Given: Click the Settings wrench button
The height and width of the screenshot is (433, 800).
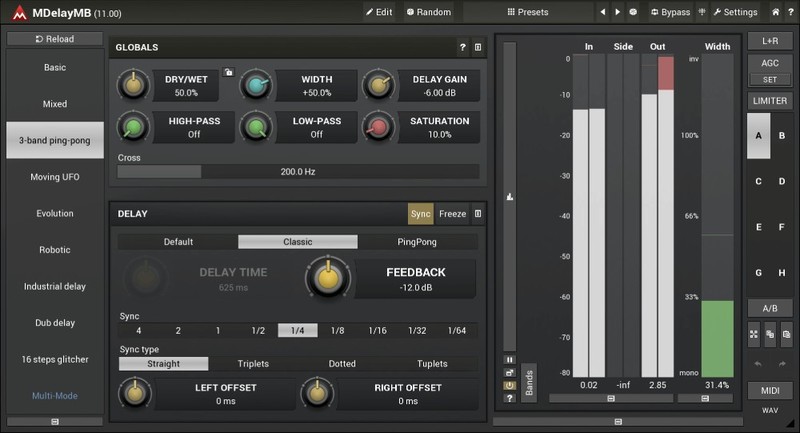Looking at the screenshot, I should click(735, 12).
